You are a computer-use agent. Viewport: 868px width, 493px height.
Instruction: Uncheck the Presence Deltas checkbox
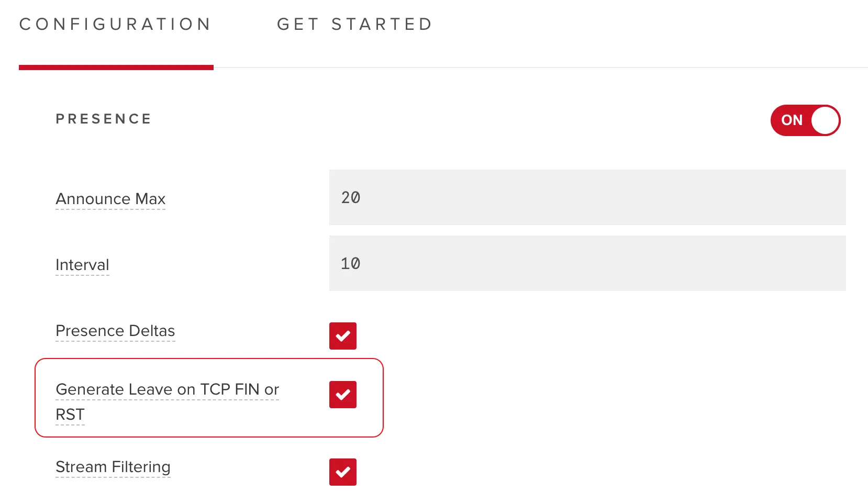343,336
